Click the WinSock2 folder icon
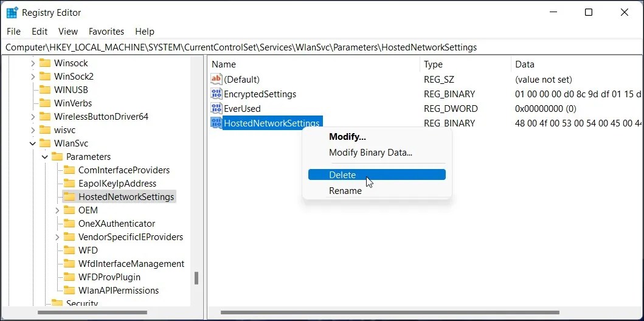The width and height of the screenshot is (644, 321). [45, 77]
